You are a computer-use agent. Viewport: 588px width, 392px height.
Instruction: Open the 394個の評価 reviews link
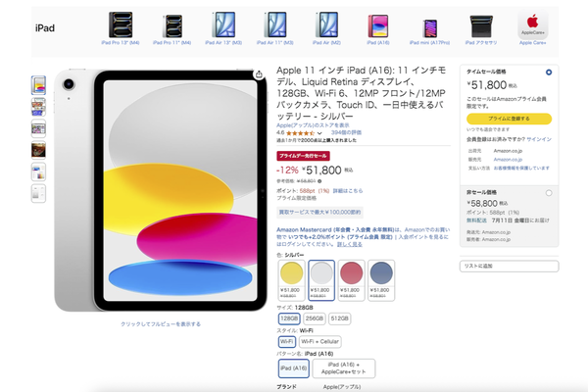click(x=346, y=132)
